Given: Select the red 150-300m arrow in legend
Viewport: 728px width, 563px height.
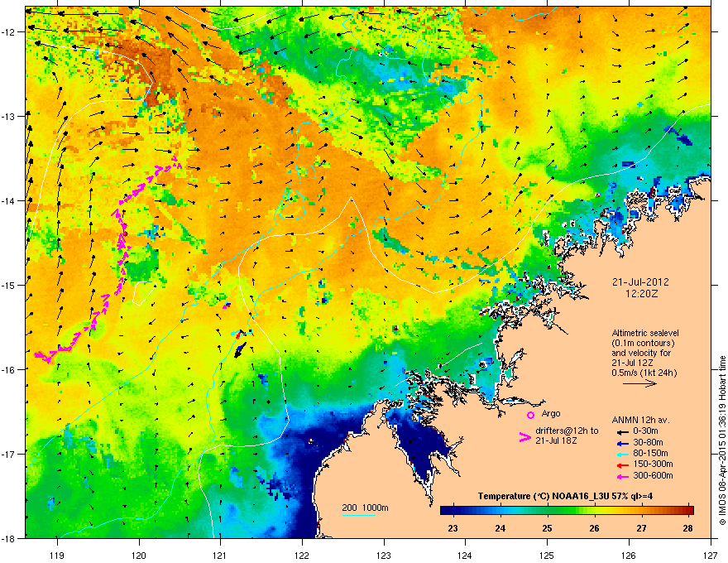Looking at the screenshot, I should point(621,464).
